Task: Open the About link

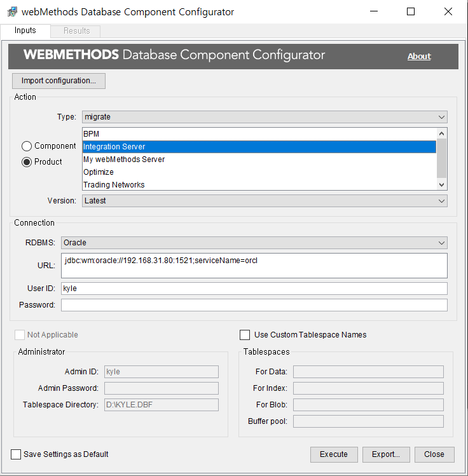Action: 419,57
